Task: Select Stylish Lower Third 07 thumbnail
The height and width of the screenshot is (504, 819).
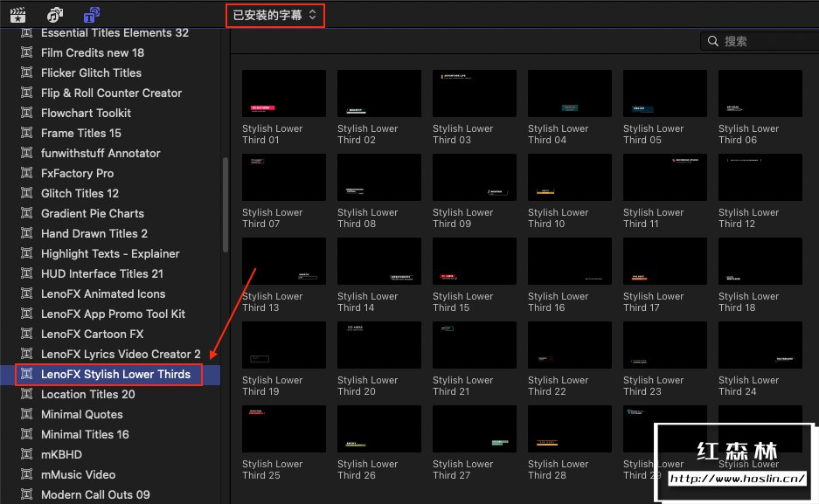Action: pos(283,177)
